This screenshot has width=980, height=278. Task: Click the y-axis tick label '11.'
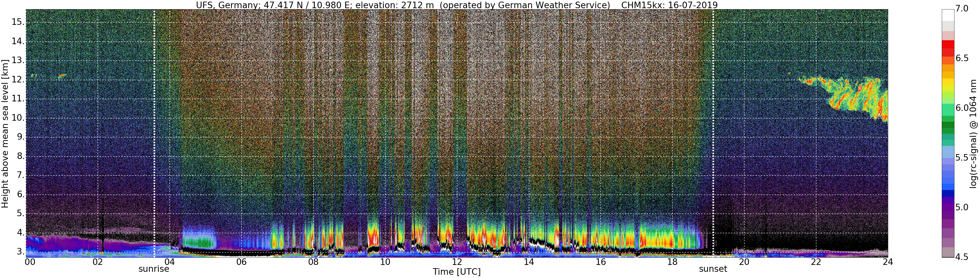point(18,99)
